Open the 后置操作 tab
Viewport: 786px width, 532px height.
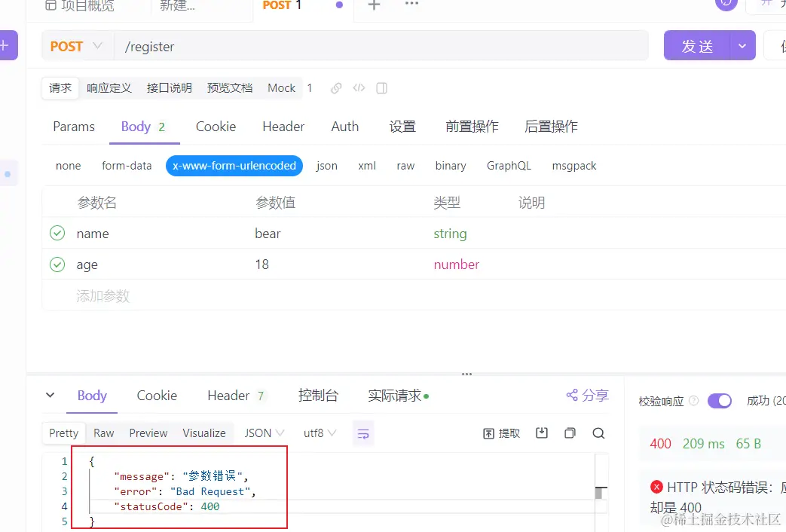click(x=551, y=127)
